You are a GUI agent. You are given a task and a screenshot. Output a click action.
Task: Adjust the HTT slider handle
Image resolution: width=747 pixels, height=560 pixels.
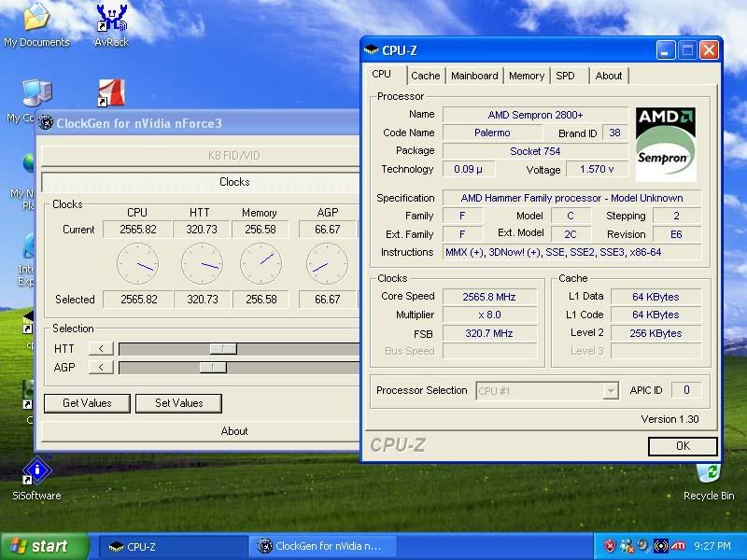(221, 349)
